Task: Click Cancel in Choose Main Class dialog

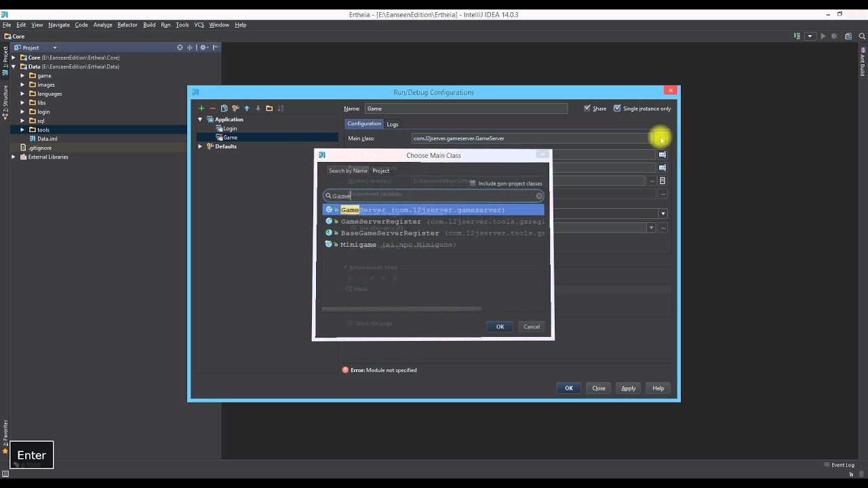Action: click(x=532, y=327)
